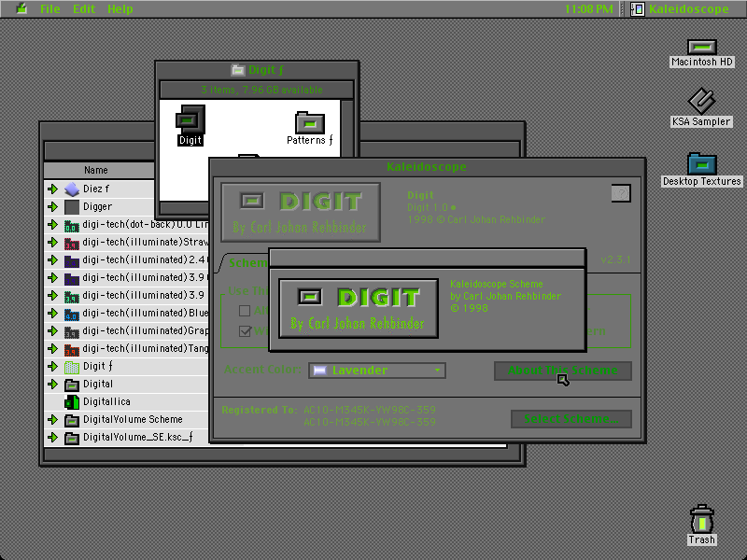Click the Kaleidoscope help question mark button
This screenshot has height=560, width=747.
point(621,193)
